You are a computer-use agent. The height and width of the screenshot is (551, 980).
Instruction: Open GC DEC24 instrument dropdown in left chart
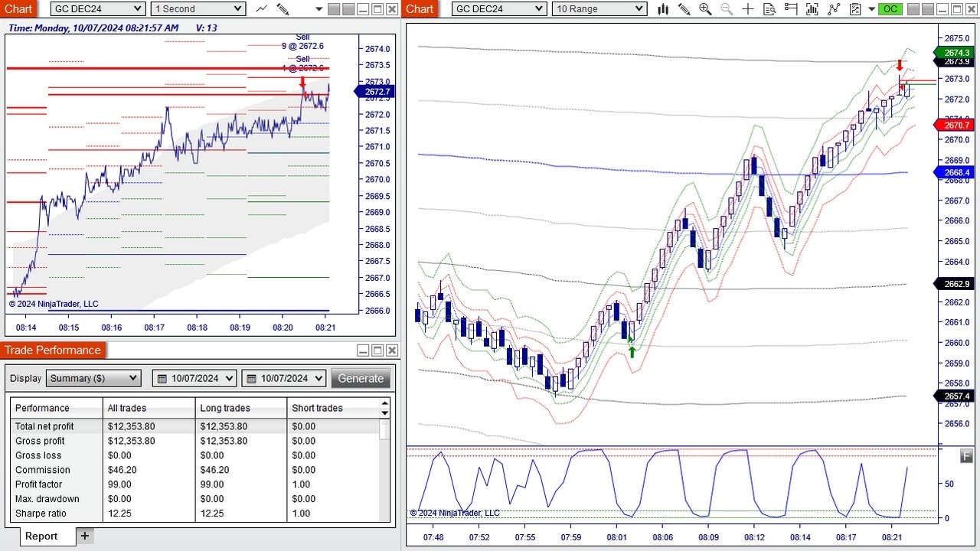(x=98, y=9)
